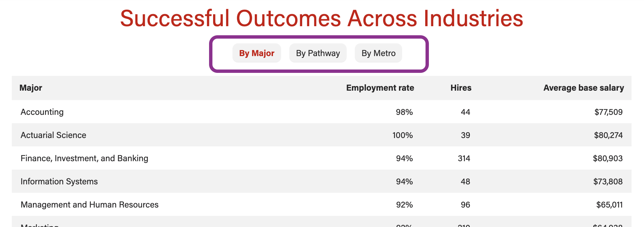
Task: Click the Information Systems major name
Action: (x=59, y=181)
